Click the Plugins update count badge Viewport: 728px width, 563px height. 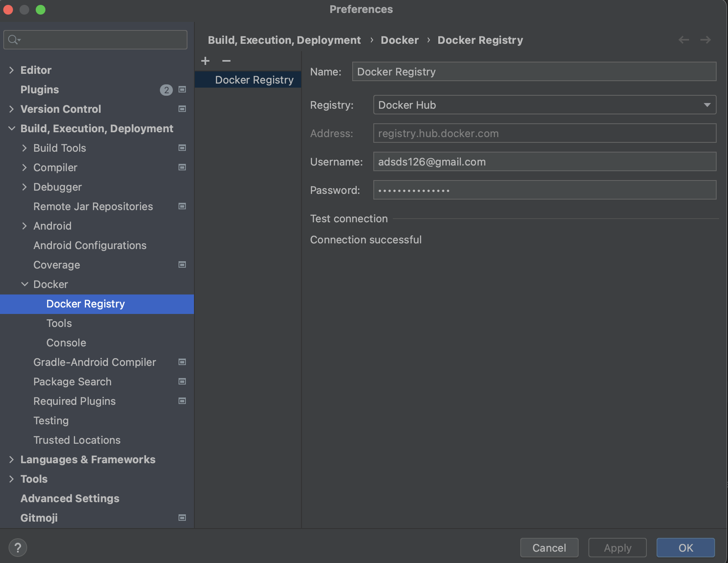[166, 90]
